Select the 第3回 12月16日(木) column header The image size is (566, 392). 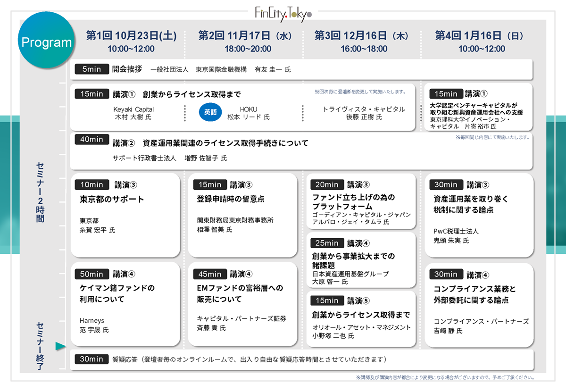pos(363,36)
